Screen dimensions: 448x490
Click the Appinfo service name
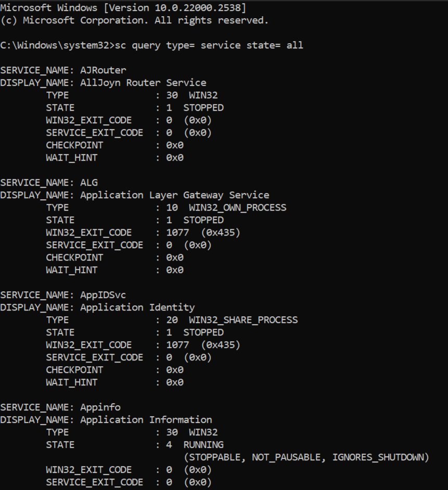[100, 407]
